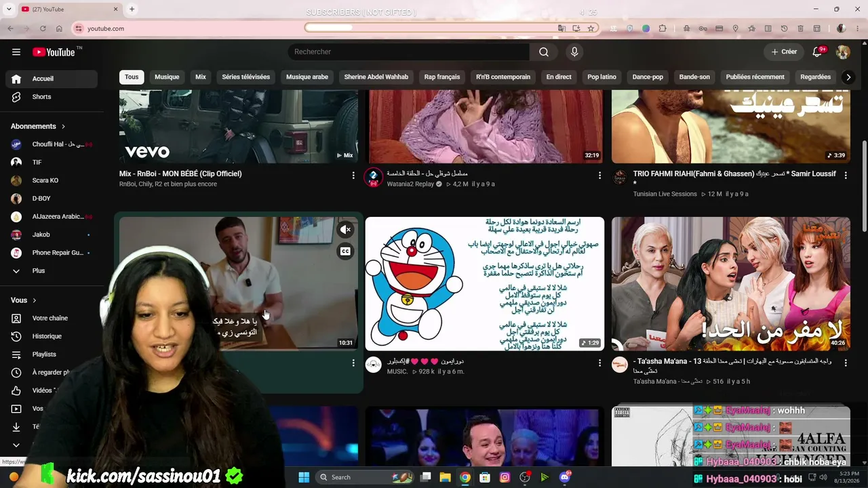This screenshot has width=868, height=488.
Task: Open the YouTube guide hamburger menu
Action: [x=16, y=52]
